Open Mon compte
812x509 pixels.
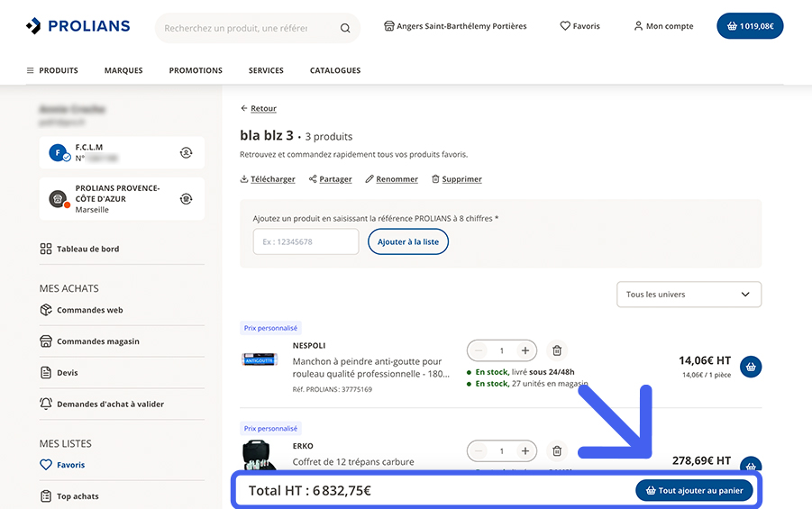(663, 26)
